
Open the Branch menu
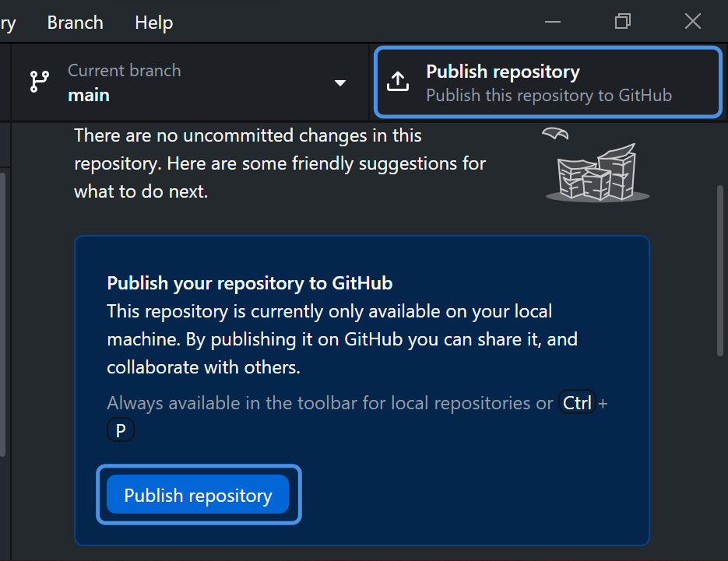75,23
